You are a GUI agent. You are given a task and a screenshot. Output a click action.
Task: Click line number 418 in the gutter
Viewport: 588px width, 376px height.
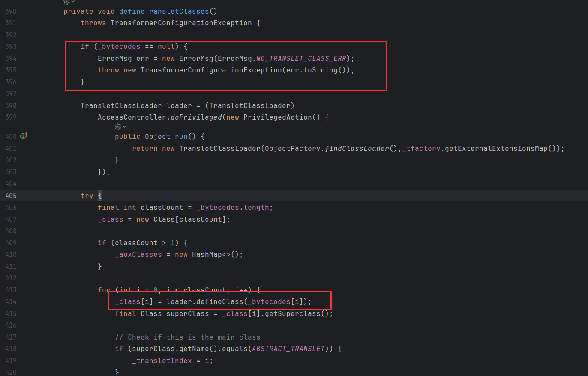(x=11, y=349)
